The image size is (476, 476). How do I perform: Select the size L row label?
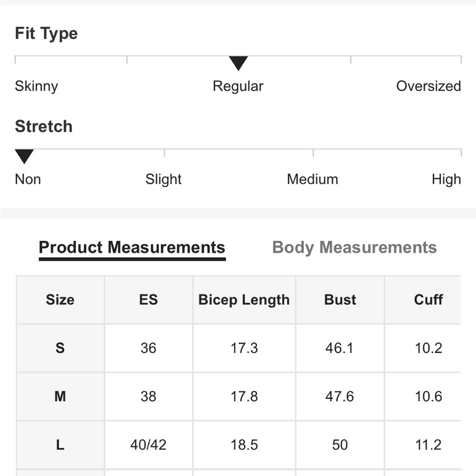coord(60,445)
